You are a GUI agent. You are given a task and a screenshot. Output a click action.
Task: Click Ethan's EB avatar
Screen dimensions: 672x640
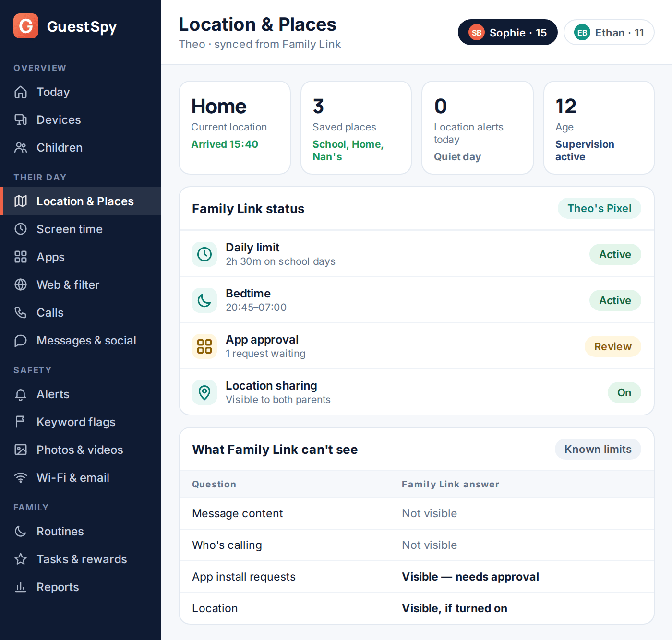[x=582, y=33]
